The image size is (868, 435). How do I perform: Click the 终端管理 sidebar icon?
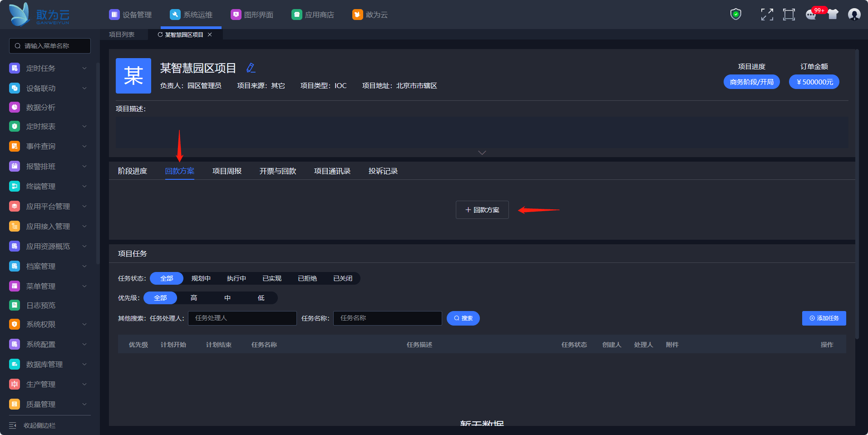[15, 186]
